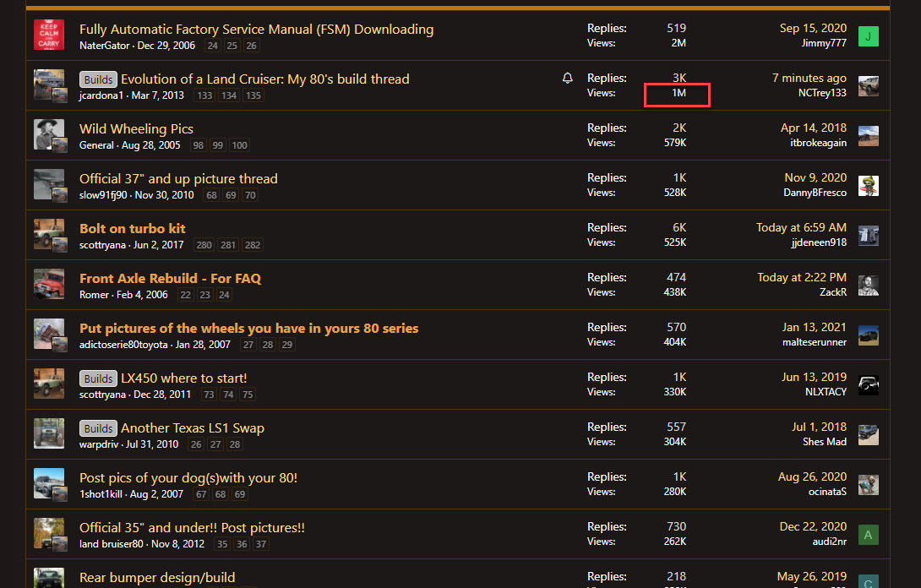Go to page 135 of Evolution thread
Image resolution: width=921 pixels, height=588 pixels.
(253, 96)
